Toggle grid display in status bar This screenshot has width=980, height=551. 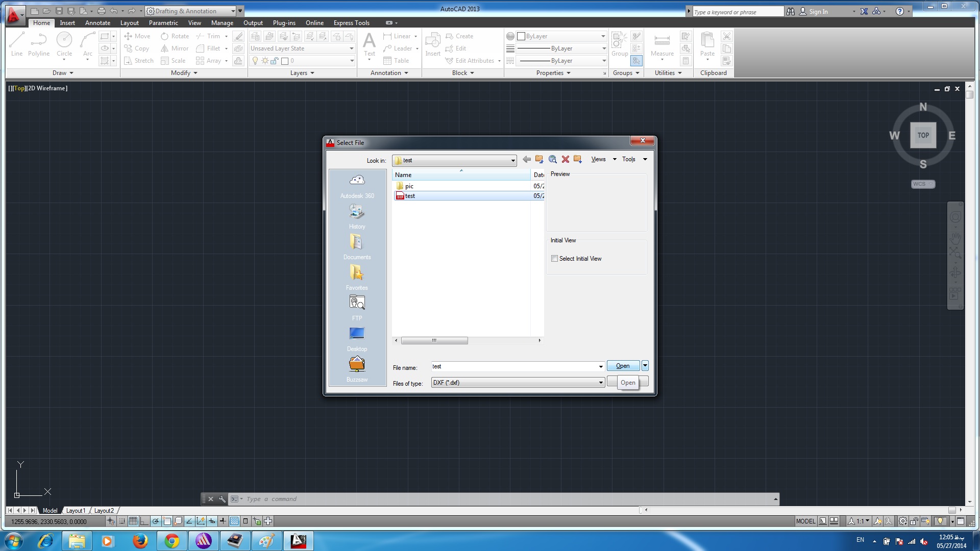tap(133, 521)
